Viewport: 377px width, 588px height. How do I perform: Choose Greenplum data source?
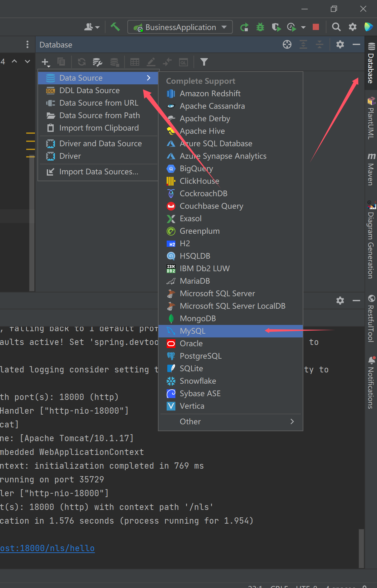(231, 231)
